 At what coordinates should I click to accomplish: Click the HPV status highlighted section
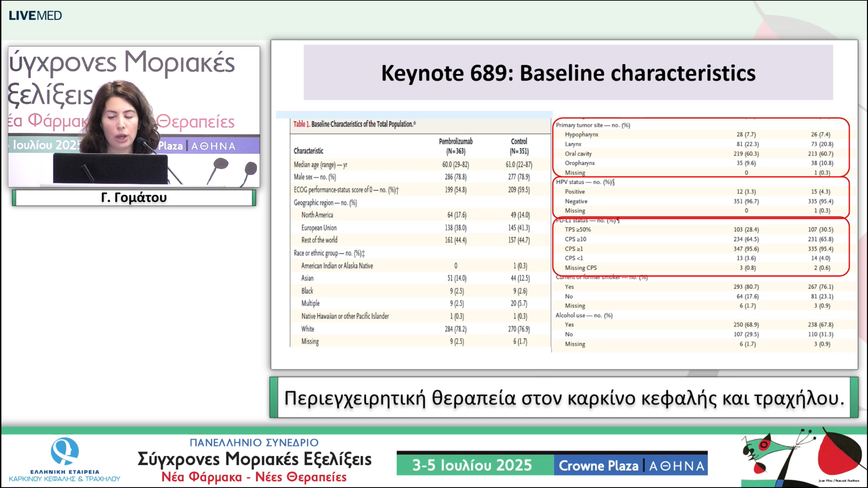click(701, 197)
